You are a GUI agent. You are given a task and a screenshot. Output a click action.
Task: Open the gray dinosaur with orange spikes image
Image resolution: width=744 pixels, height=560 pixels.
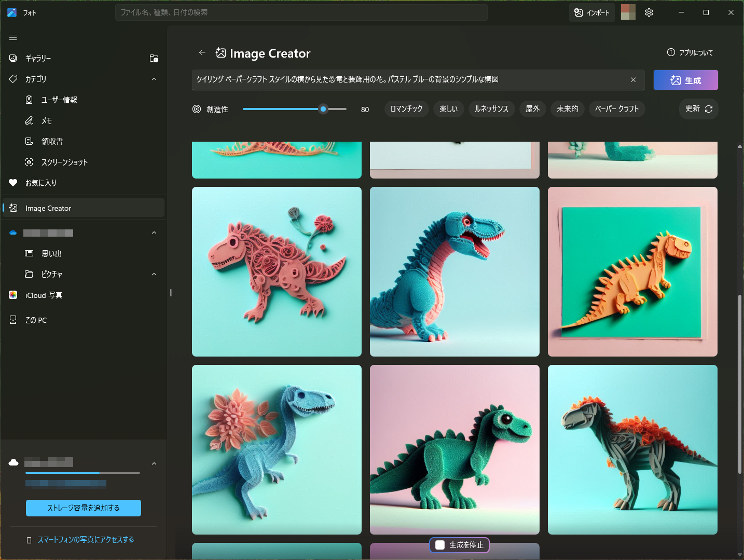(632, 449)
